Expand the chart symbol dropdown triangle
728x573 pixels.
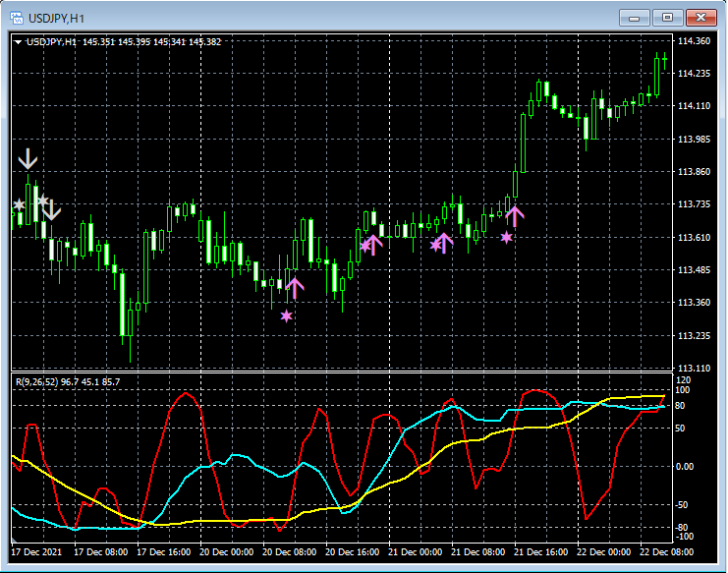[18, 42]
